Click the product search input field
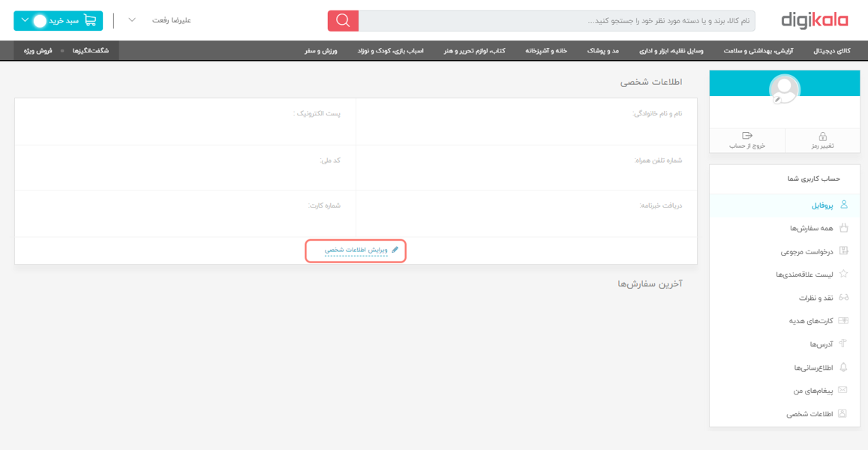 556,21
